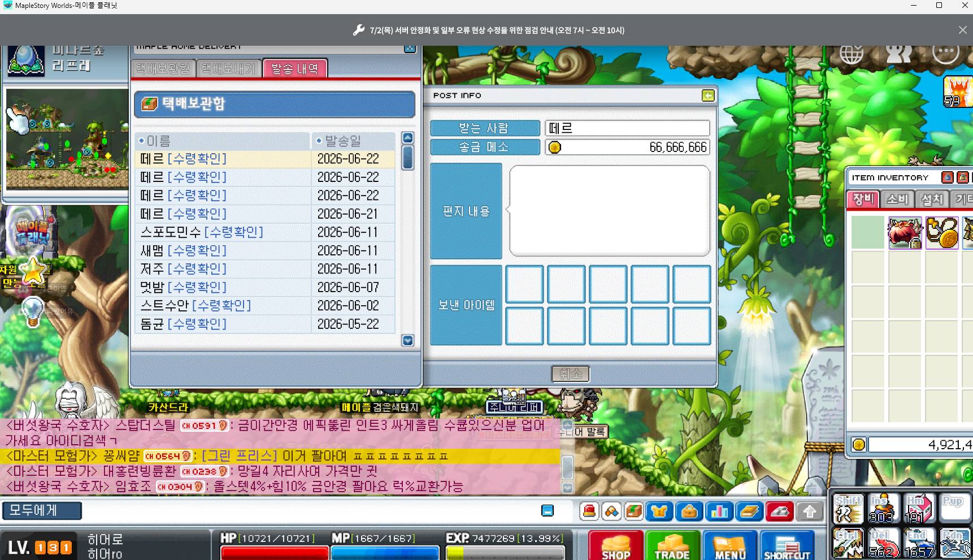Select the gold medal pendant item in inventory
Image resolution: width=973 pixels, height=560 pixels.
pos(942,232)
